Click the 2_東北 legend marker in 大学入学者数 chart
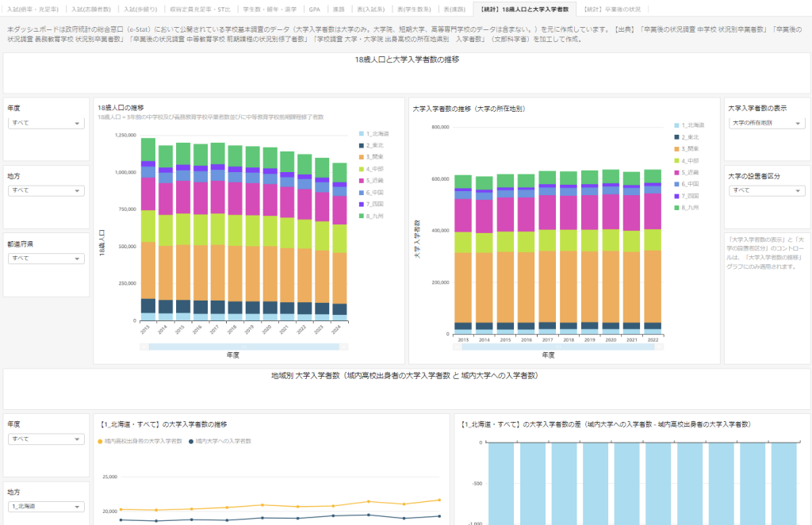Screen dimensions: 812x525 676,137
